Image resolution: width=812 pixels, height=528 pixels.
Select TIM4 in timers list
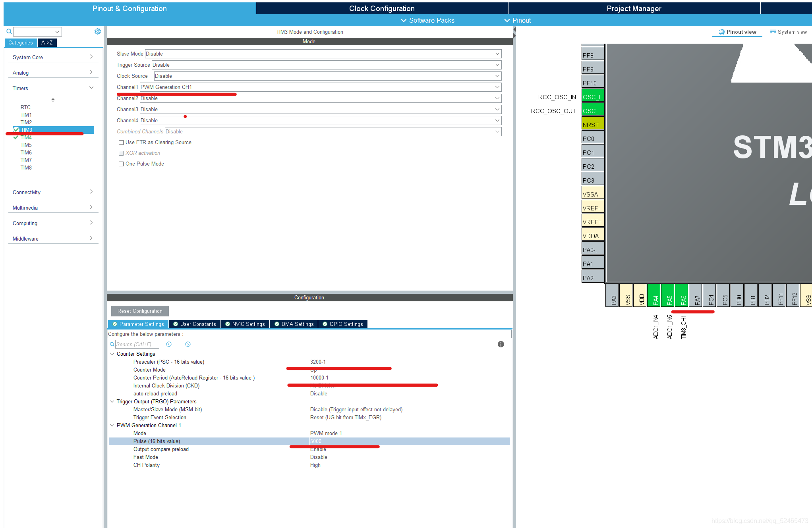click(26, 137)
